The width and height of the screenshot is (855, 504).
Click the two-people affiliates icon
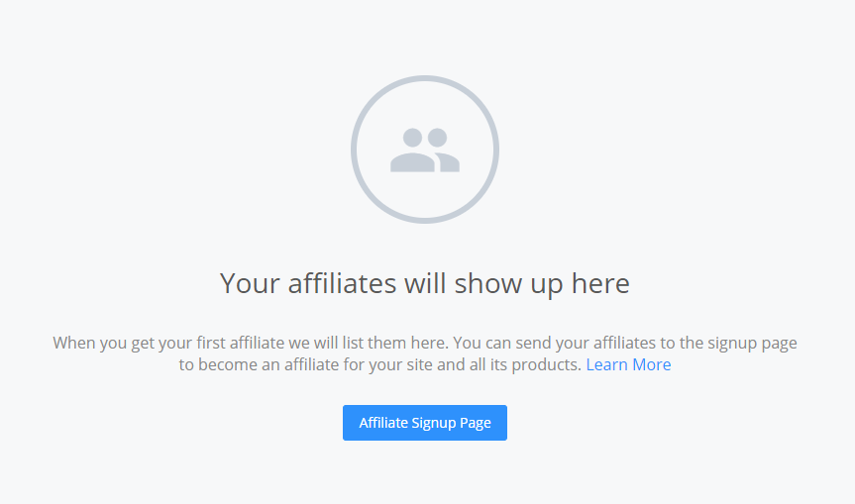425,151
